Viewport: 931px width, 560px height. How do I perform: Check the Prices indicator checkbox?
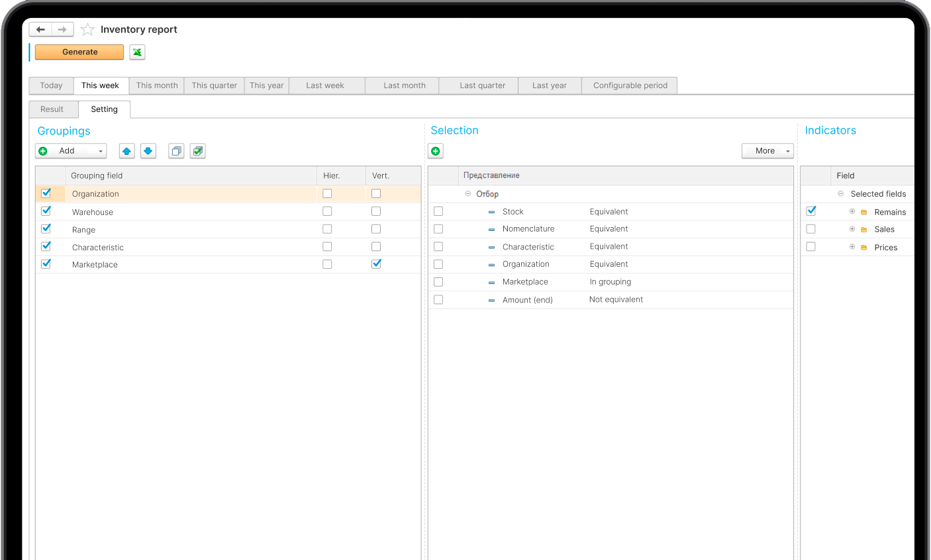pos(810,246)
